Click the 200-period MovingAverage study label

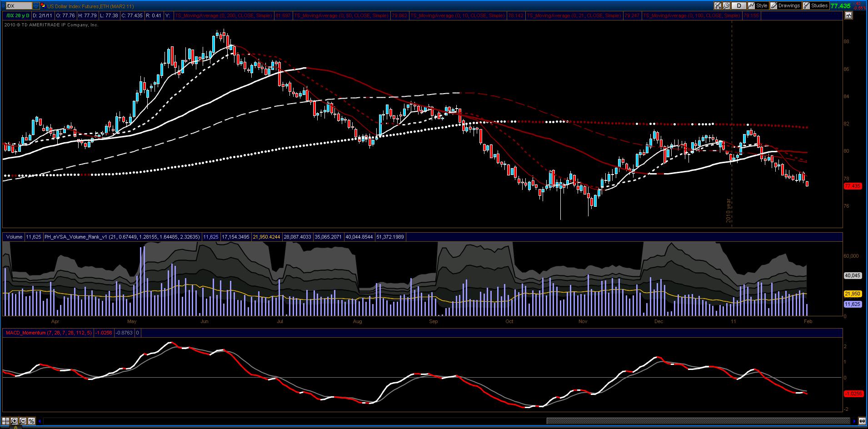[x=224, y=15]
